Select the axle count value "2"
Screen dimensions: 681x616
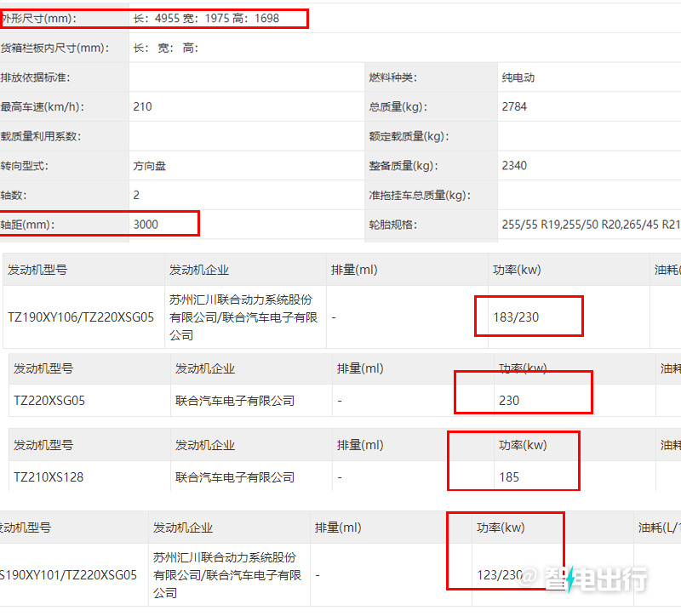[x=136, y=196]
